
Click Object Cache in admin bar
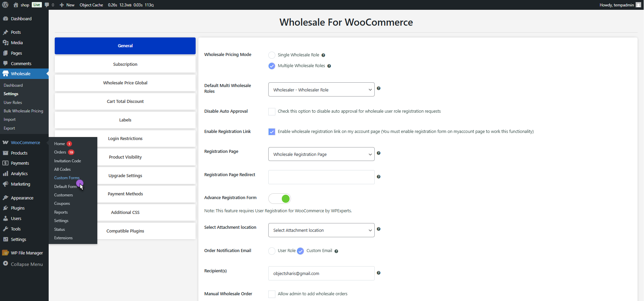[91, 5]
